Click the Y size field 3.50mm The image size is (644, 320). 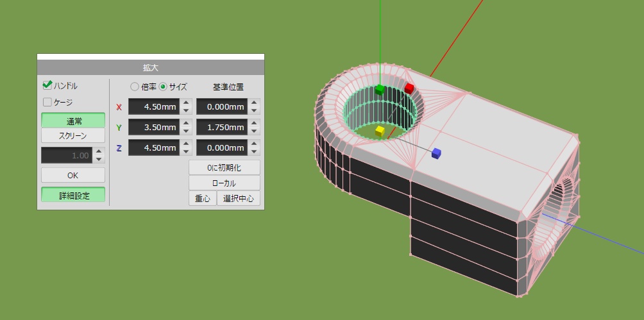[x=154, y=128]
